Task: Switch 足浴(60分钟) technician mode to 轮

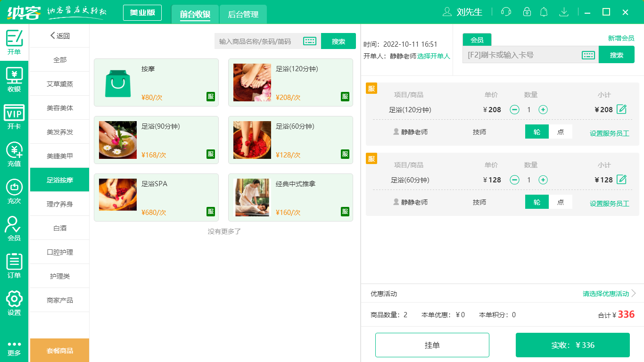Action: coord(537,202)
